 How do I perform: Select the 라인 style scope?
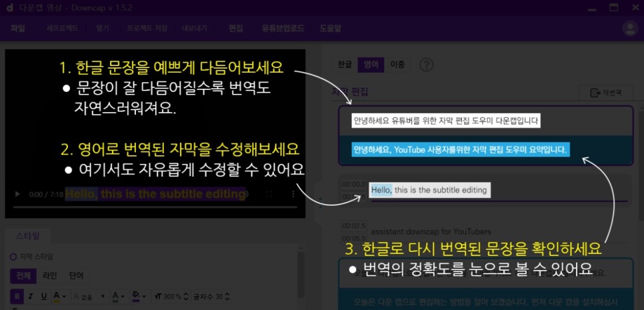pos(50,276)
